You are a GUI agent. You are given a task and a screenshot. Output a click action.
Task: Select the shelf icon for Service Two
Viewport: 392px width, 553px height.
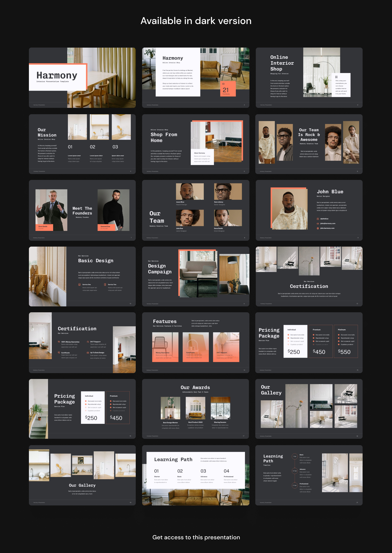[x=105, y=285]
